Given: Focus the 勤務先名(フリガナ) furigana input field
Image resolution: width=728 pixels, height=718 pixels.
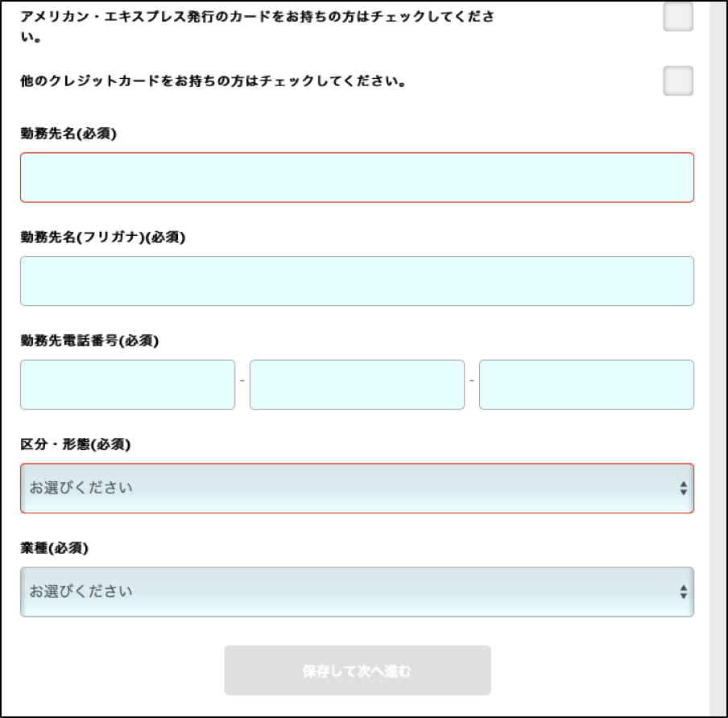Looking at the screenshot, I should [357, 281].
